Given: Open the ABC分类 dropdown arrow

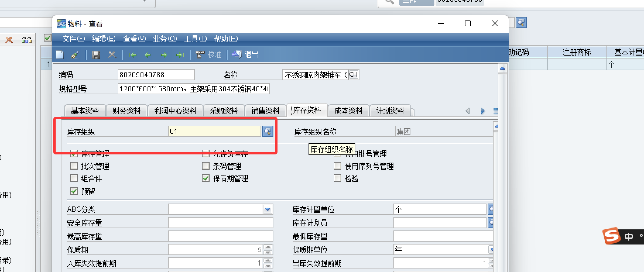Looking at the screenshot, I should point(268,209).
